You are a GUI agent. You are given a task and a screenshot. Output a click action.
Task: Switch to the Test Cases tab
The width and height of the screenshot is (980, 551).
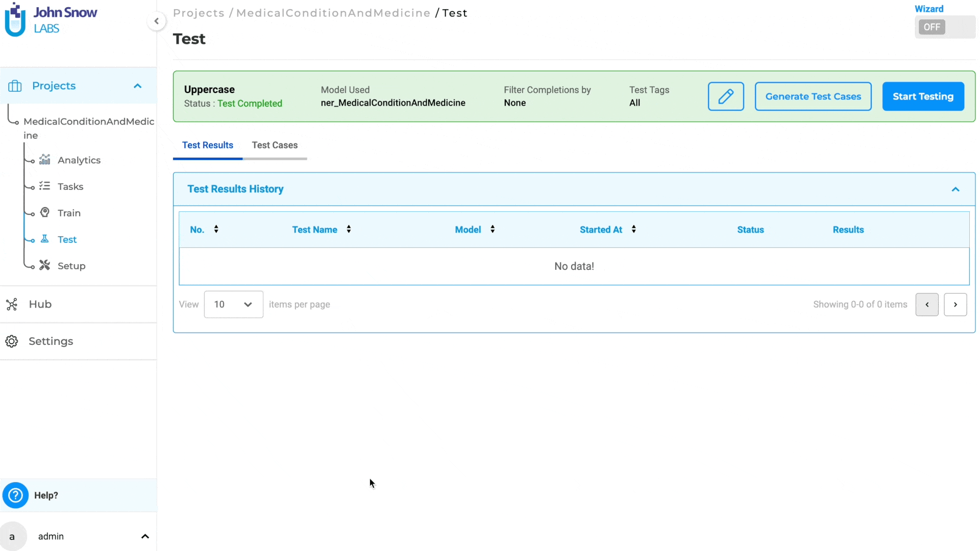(275, 145)
